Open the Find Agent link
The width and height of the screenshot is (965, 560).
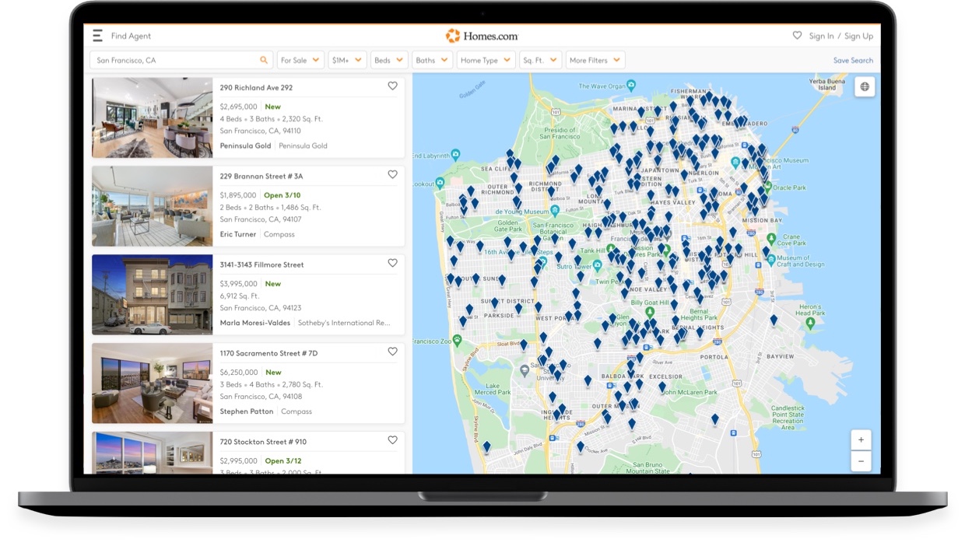pyautogui.click(x=131, y=36)
